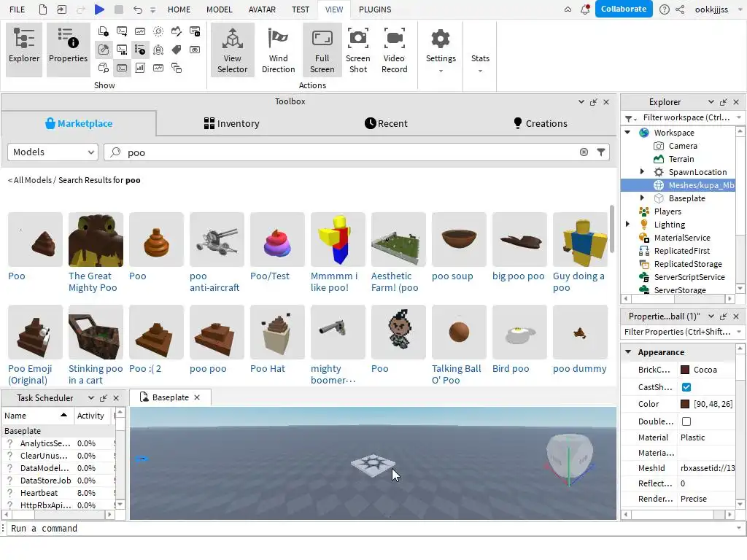Click the Wind Direction flag icon
The width and height of the screenshot is (747, 560).
point(278,39)
